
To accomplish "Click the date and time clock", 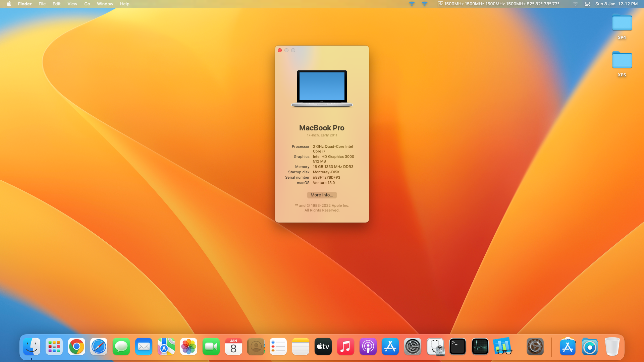I will [616, 4].
